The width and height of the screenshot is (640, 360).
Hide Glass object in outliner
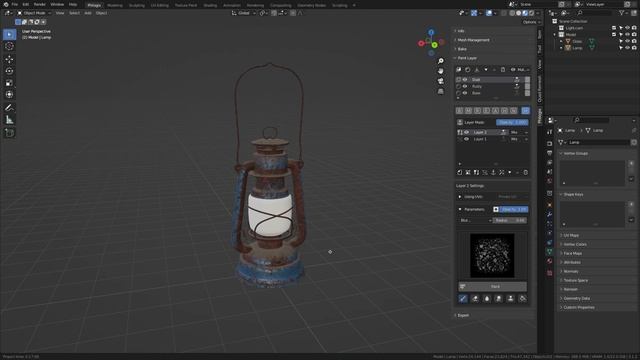(627, 41)
